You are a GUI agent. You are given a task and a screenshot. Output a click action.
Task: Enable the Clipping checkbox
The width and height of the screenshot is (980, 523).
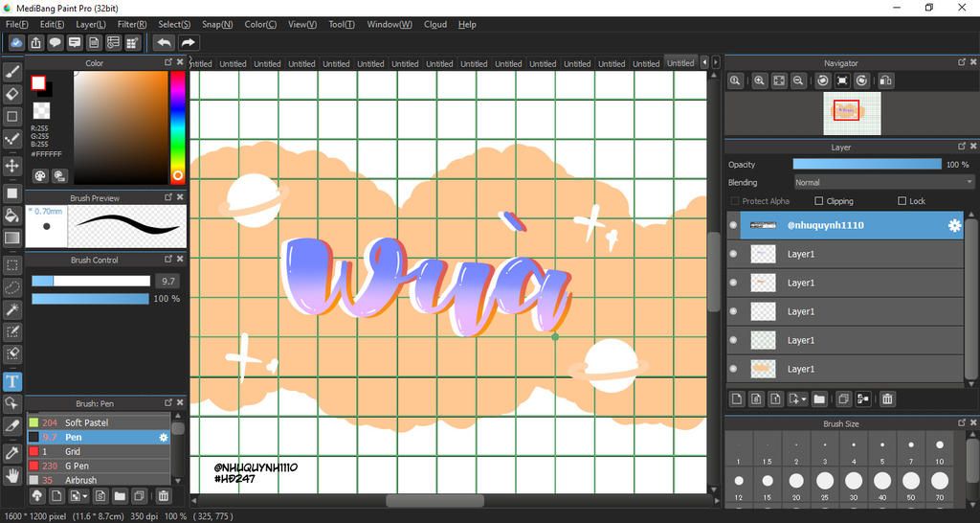pos(819,201)
